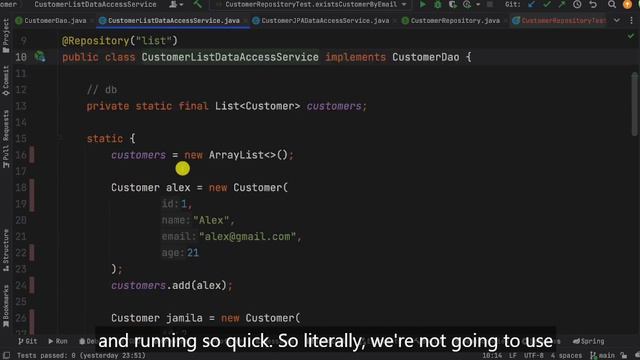This screenshot has height=360, width=640.
Task: Open run configuration CustomerRepositoryTest dropdown
Action: point(312,4)
